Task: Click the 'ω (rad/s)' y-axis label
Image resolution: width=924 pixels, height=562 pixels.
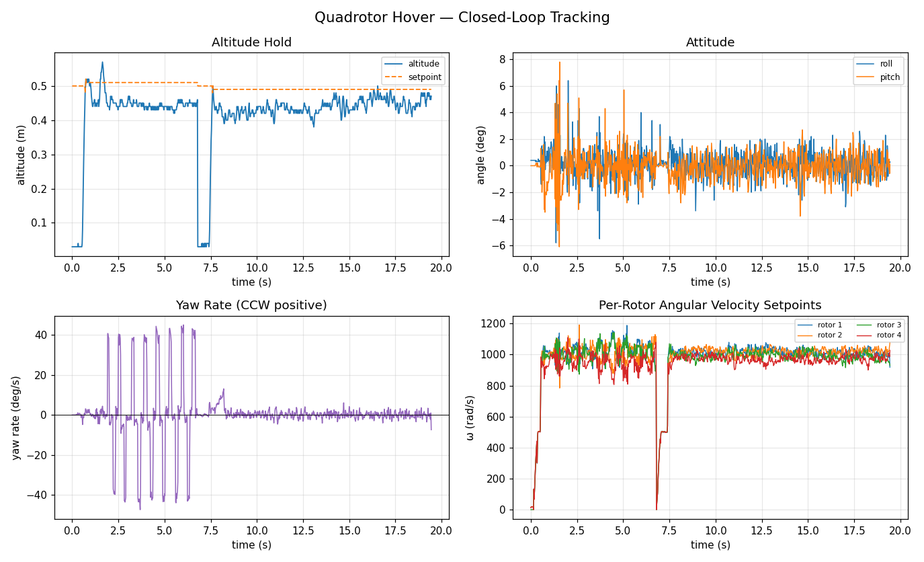Action: 470,417
